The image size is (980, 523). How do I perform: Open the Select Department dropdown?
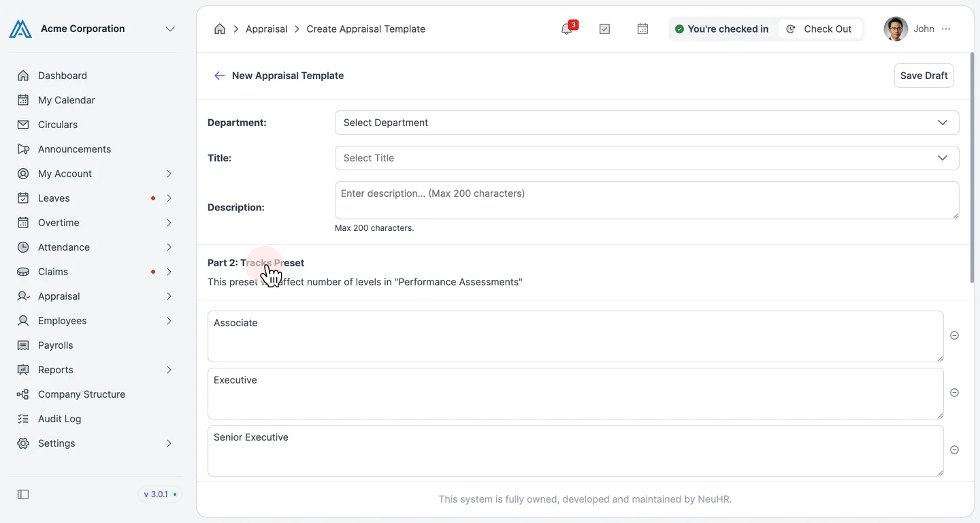(x=647, y=123)
